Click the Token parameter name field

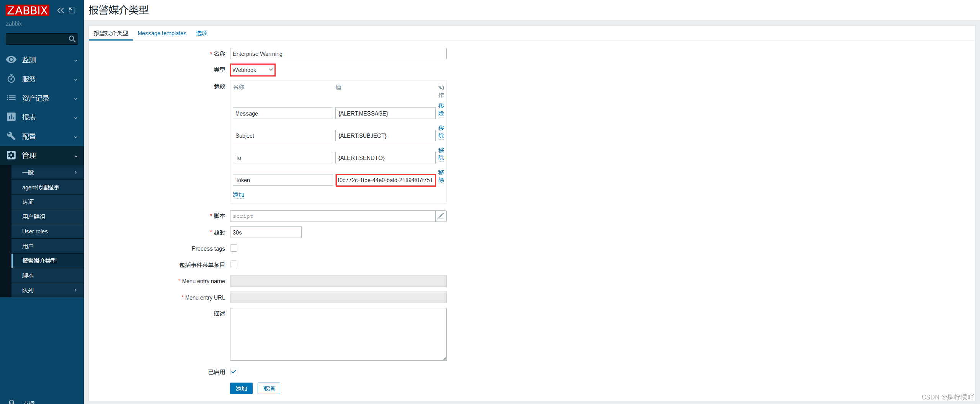[x=283, y=180]
